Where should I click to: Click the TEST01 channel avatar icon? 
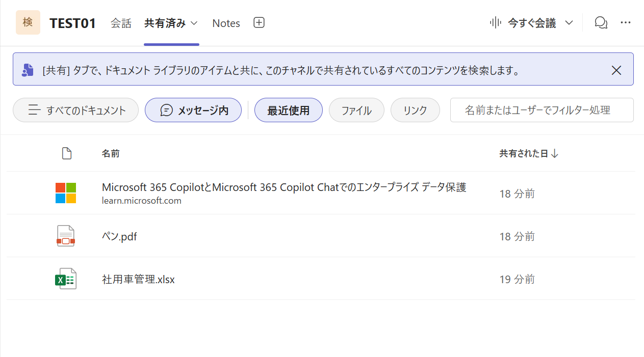[28, 22]
